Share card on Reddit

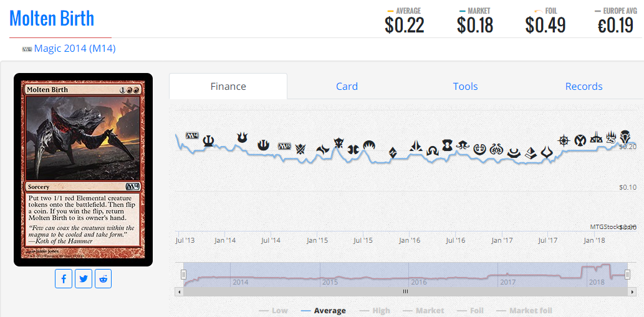103,279
